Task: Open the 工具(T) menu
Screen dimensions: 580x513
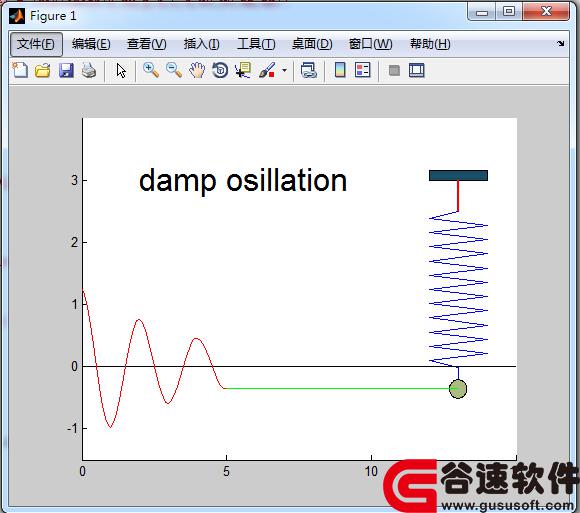Action: point(256,44)
